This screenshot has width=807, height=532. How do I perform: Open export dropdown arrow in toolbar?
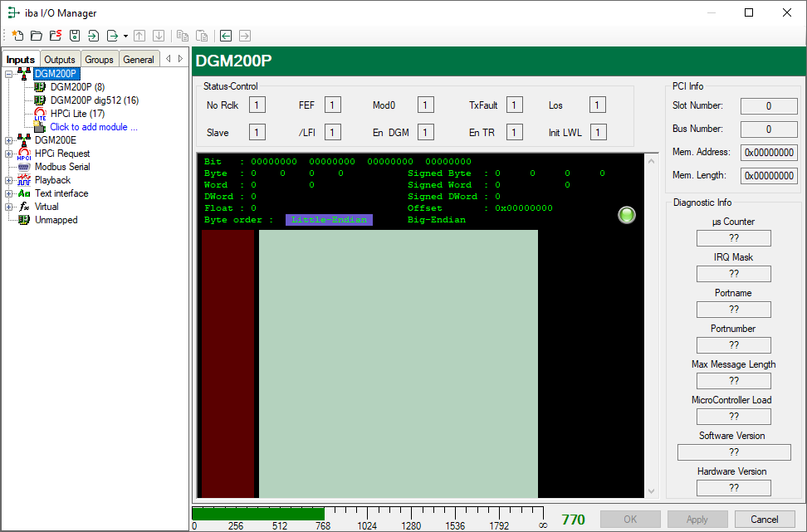pyautogui.click(x=125, y=36)
